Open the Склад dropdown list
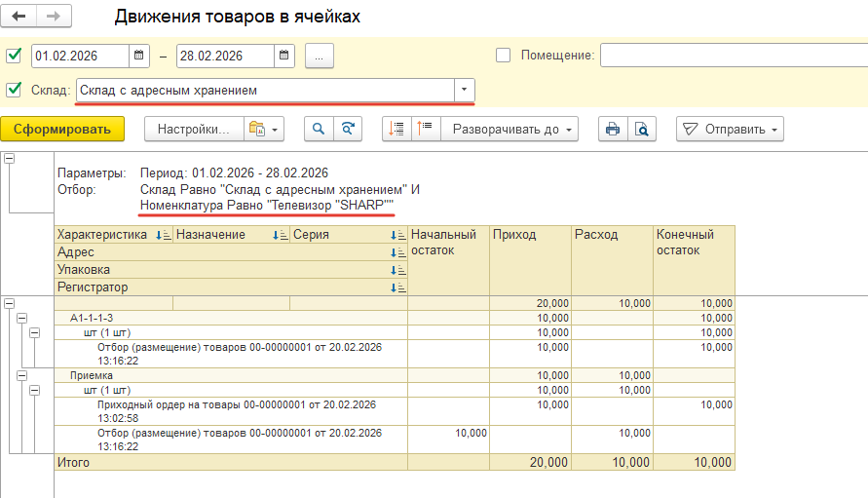The image size is (868, 498). (x=464, y=91)
